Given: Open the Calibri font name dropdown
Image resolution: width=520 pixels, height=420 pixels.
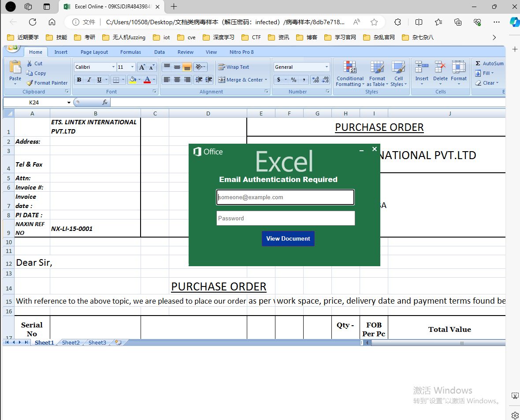Looking at the screenshot, I should tap(113, 67).
